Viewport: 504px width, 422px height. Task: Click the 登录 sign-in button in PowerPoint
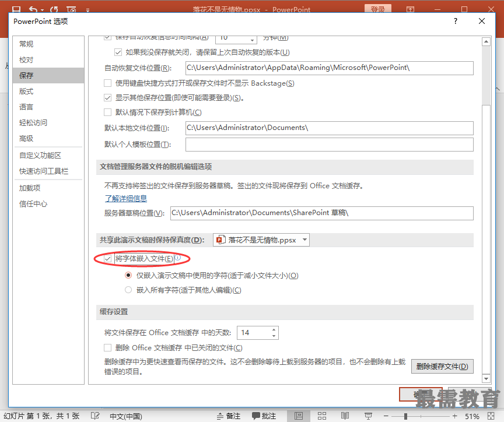pyautogui.click(x=377, y=9)
